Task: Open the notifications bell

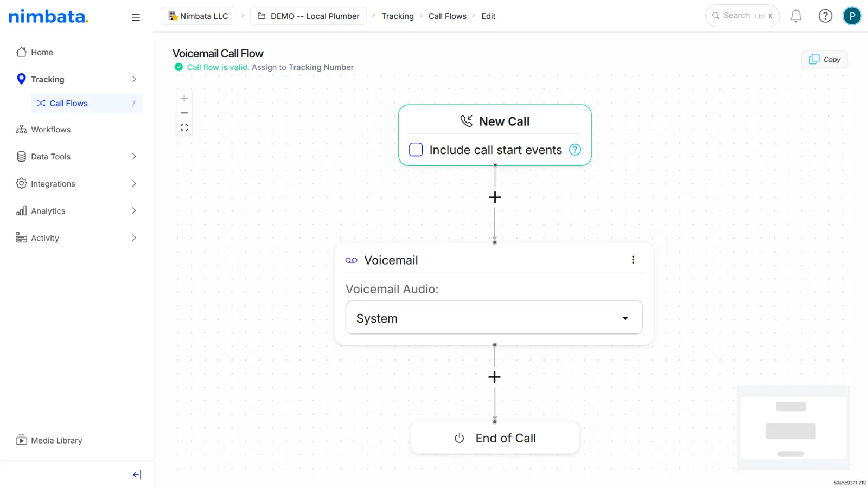Action: 796,16
